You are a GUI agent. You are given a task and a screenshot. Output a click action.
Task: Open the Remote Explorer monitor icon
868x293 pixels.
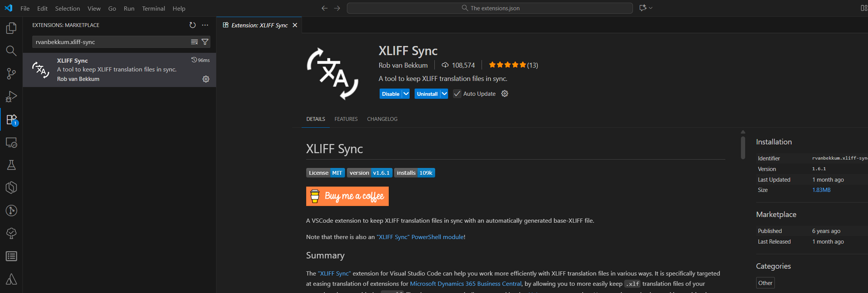11,143
